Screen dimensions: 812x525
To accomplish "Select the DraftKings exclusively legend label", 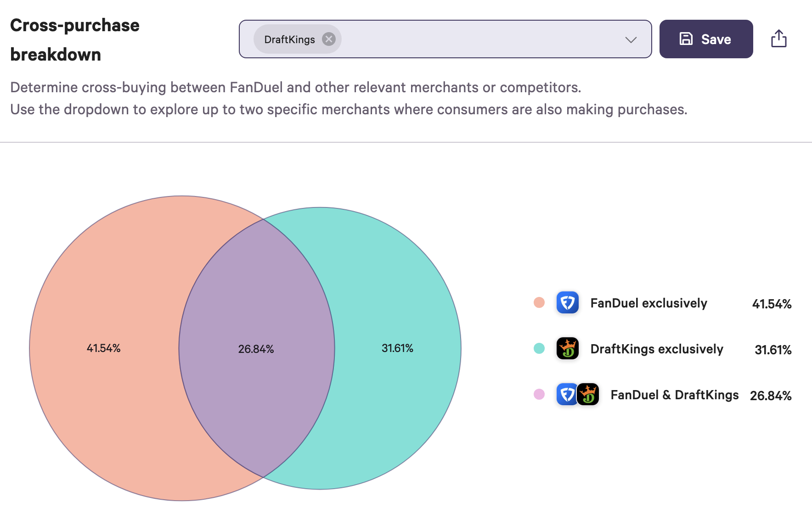I will click(x=657, y=349).
